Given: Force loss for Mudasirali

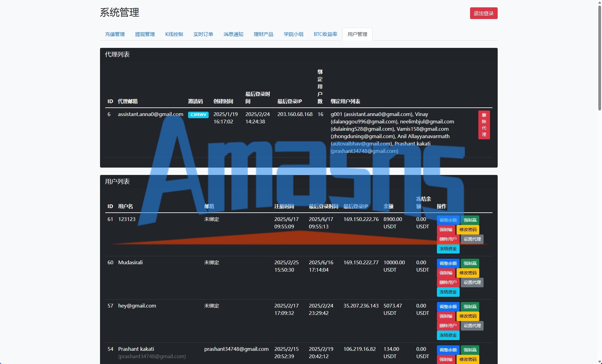Looking at the screenshot, I should (446, 273).
